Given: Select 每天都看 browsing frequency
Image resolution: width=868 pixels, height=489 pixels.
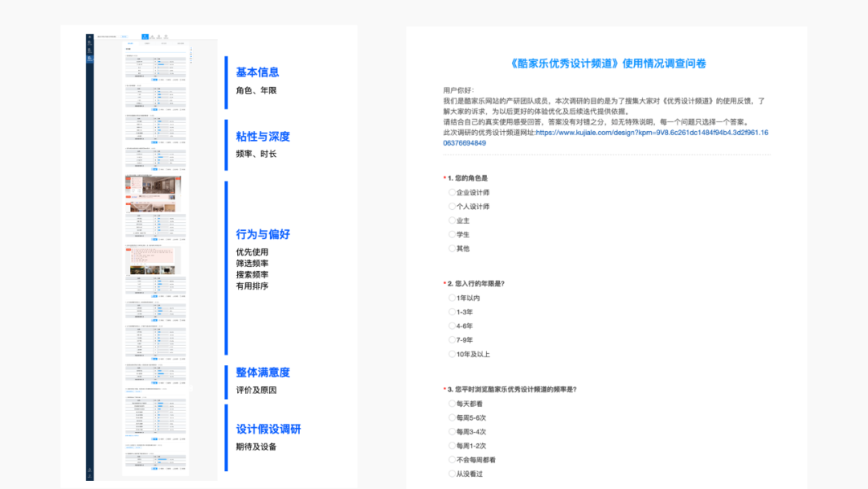Looking at the screenshot, I should [452, 404].
